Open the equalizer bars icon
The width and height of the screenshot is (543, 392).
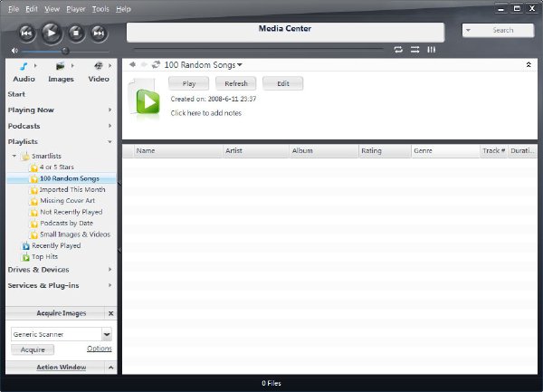tap(431, 50)
